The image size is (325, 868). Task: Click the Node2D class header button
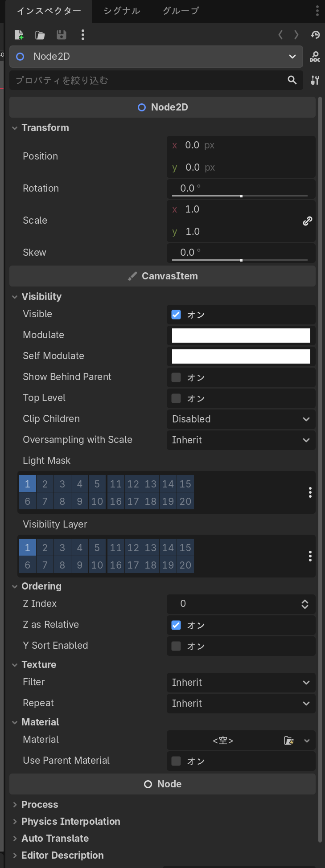point(162,107)
